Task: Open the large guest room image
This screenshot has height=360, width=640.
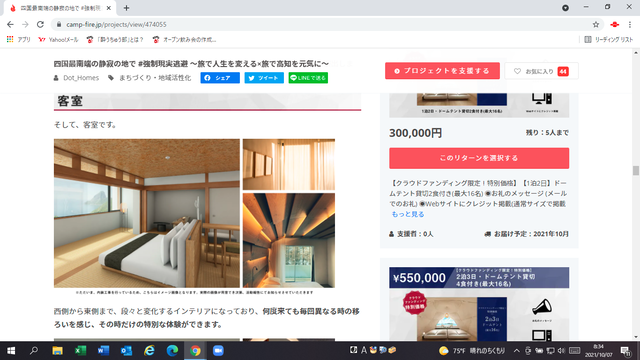Action: 147,213
